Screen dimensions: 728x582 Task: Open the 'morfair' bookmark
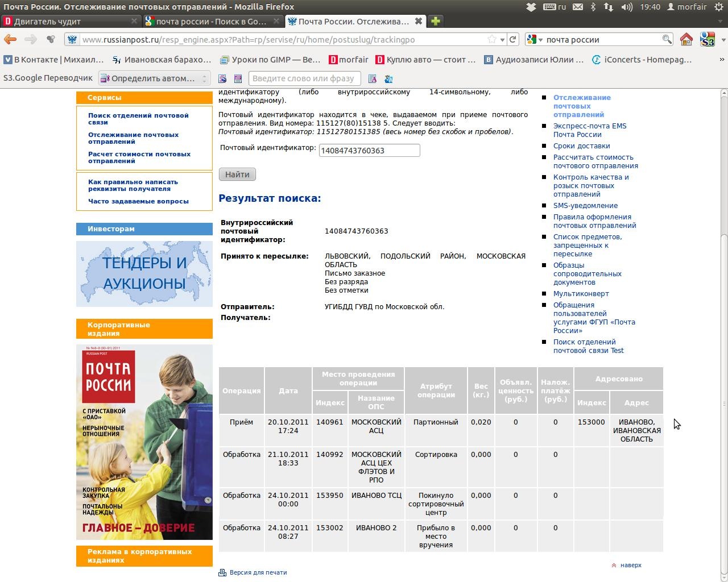pyautogui.click(x=349, y=59)
